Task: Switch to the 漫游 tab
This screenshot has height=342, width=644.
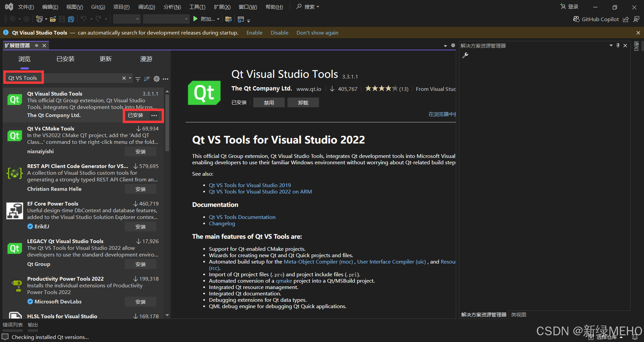Action: tap(146, 59)
